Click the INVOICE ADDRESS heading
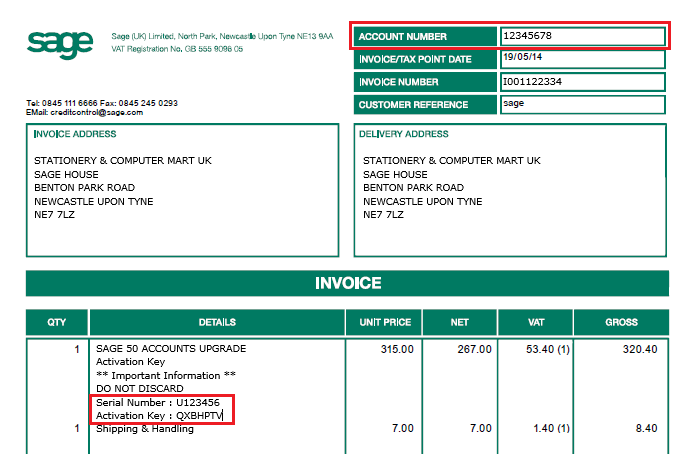The height and width of the screenshot is (456, 684). (x=75, y=134)
